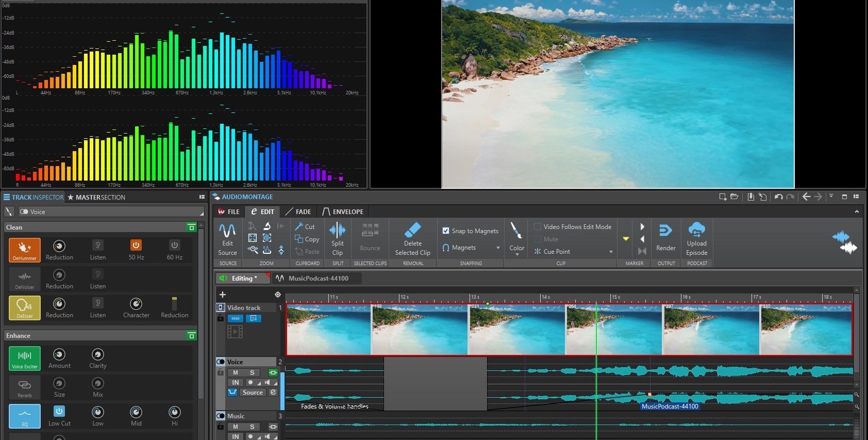Enable Video Follows Edit Mode checkbox

[x=538, y=226]
